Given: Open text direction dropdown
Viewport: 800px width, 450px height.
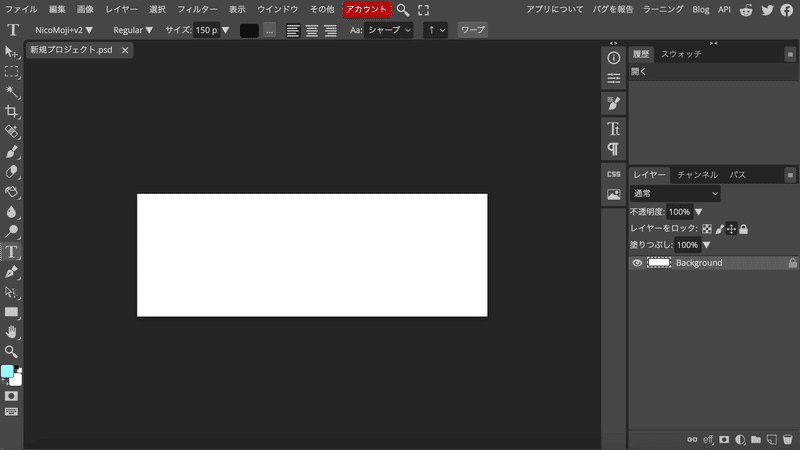Looking at the screenshot, I should coord(435,30).
